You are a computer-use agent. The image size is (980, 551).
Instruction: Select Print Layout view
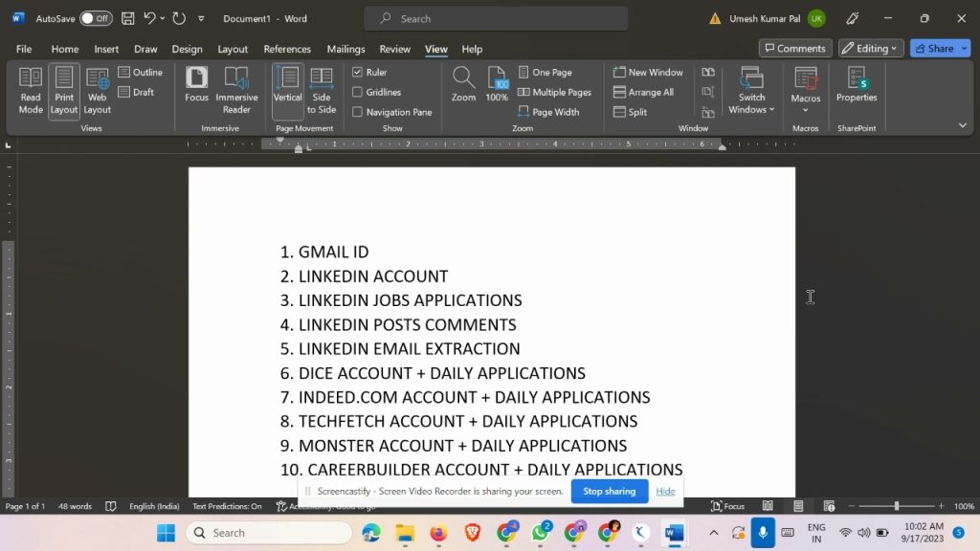click(x=64, y=91)
